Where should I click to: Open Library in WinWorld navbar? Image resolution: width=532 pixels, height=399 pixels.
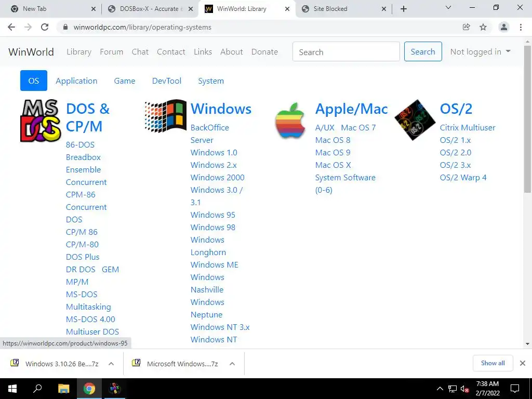[x=79, y=52]
